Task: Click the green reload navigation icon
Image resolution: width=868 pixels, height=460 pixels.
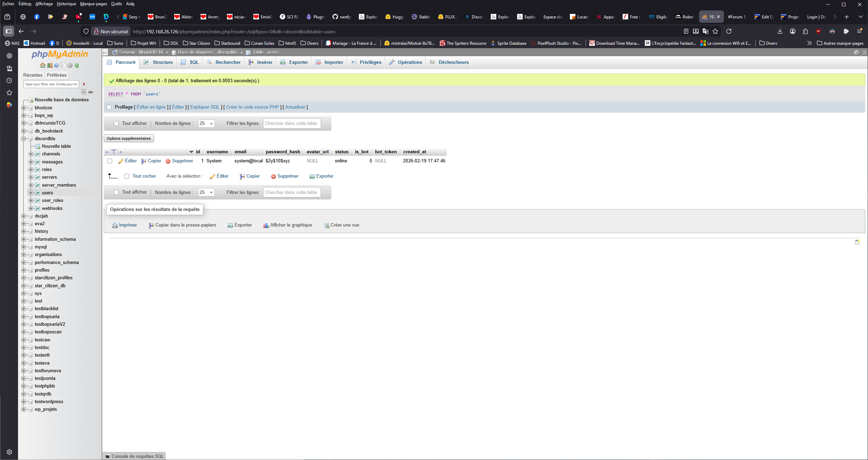Action: click(77, 66)
